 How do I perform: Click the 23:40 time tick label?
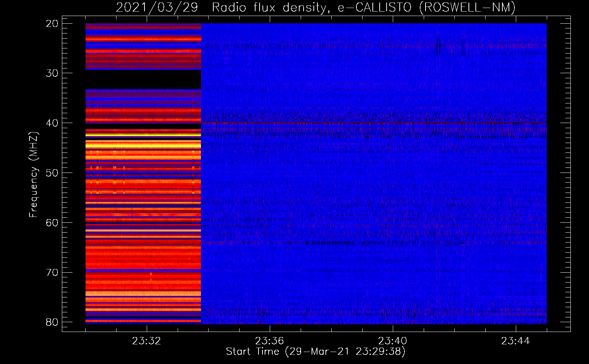tap(392, 341)
